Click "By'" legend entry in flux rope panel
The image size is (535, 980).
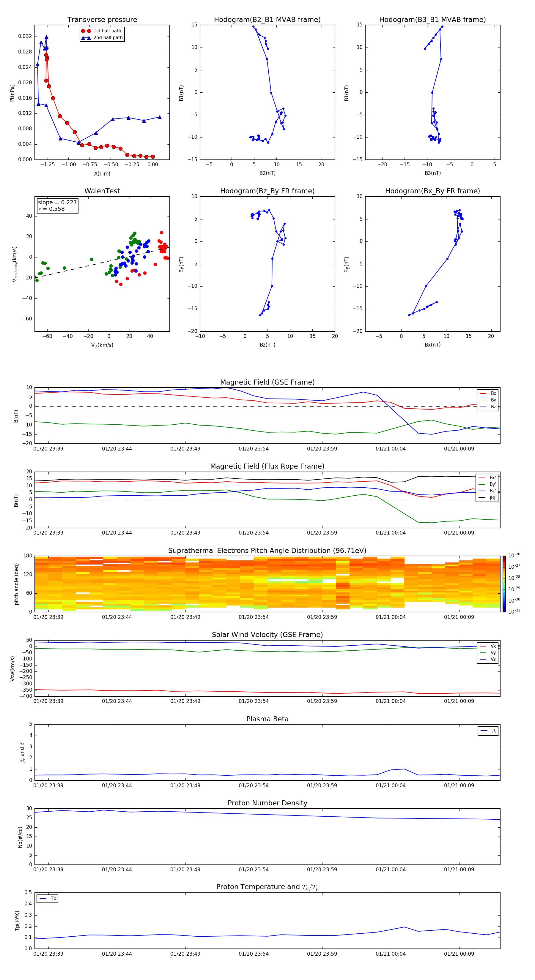tap(487, 485)
